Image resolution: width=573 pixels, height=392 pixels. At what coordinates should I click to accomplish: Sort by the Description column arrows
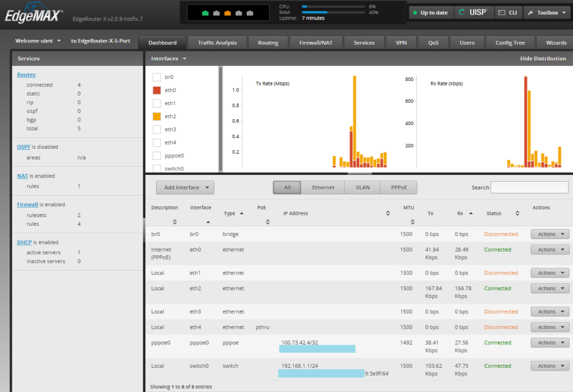point(175,222)
